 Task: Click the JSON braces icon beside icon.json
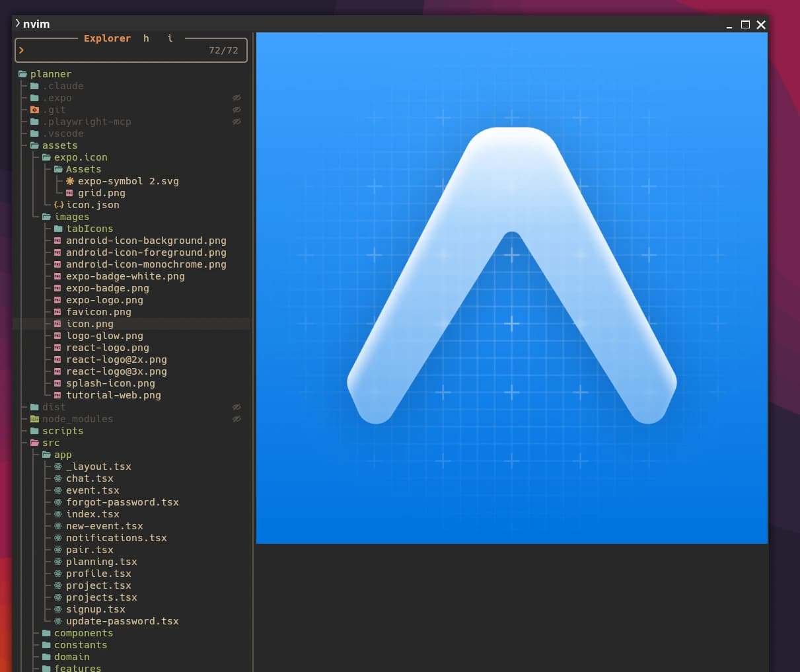59,205
